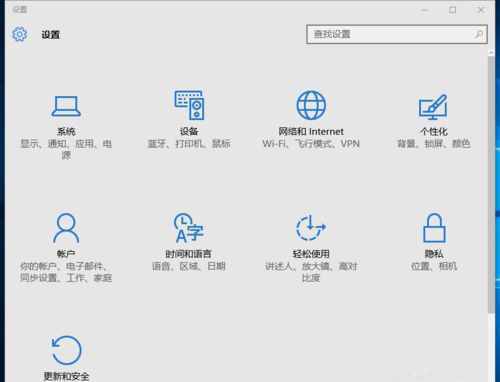Viewport: 500px width, 382px height.
Task: Close the 设置 window
Action: point(481,10)
